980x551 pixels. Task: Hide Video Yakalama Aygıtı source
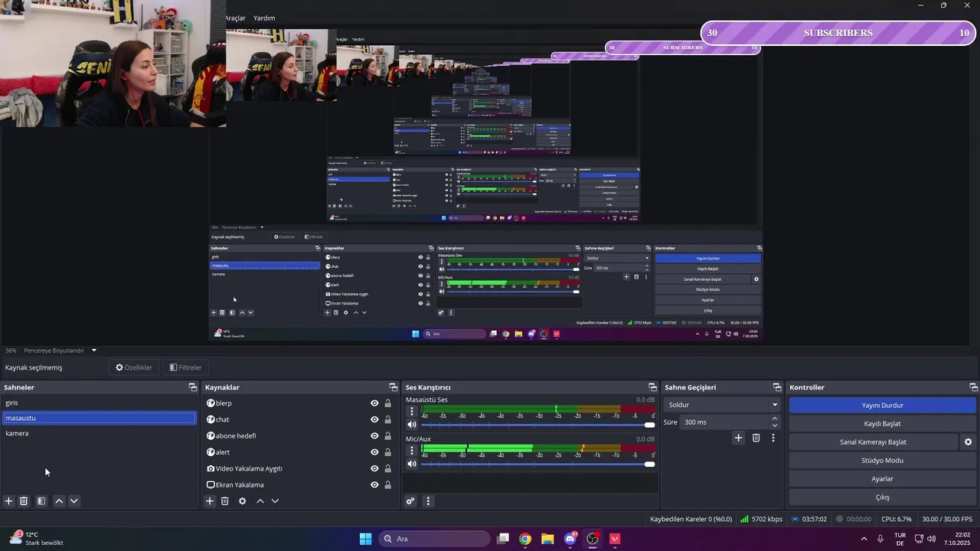click(374, 468)
